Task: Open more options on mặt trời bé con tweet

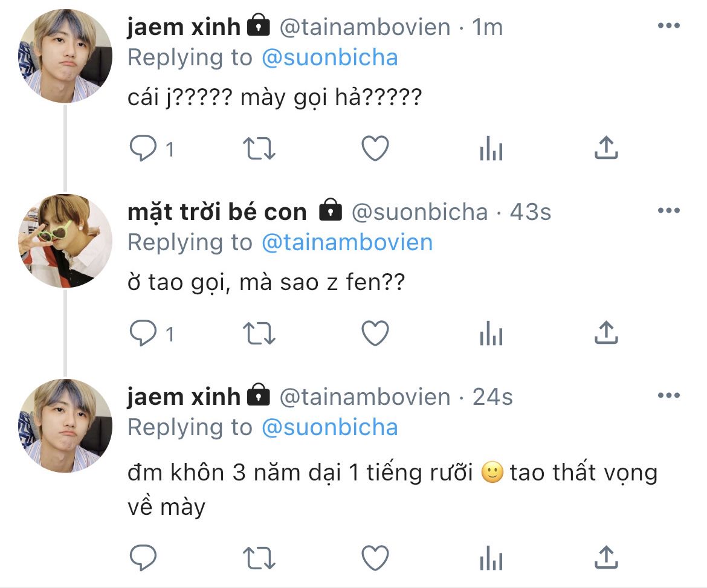Action: pos(668,211)
